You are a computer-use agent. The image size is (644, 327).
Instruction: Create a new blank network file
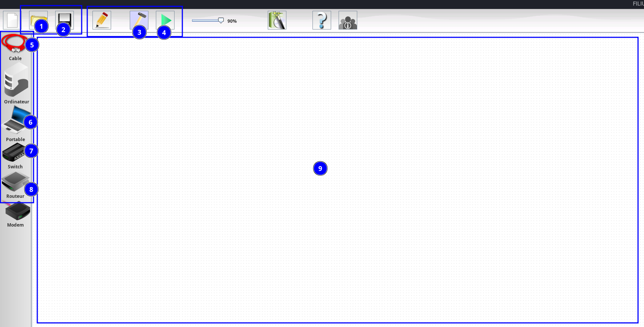tap(12, 20)
